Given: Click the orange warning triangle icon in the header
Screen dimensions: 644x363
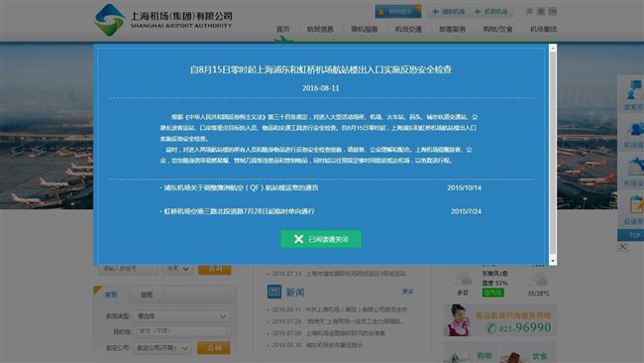Looking at the screenshot, I should [381, 12].
